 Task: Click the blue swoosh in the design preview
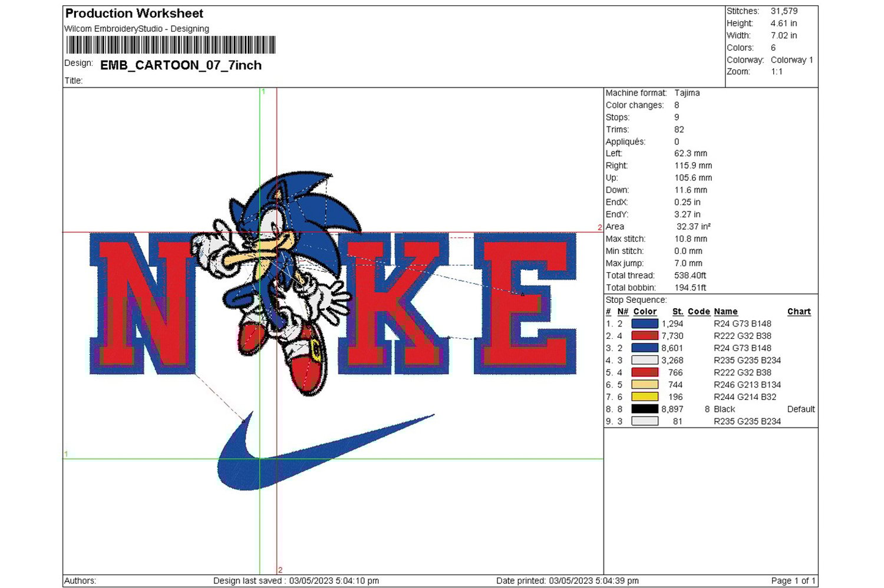click(x=325, y=451)
